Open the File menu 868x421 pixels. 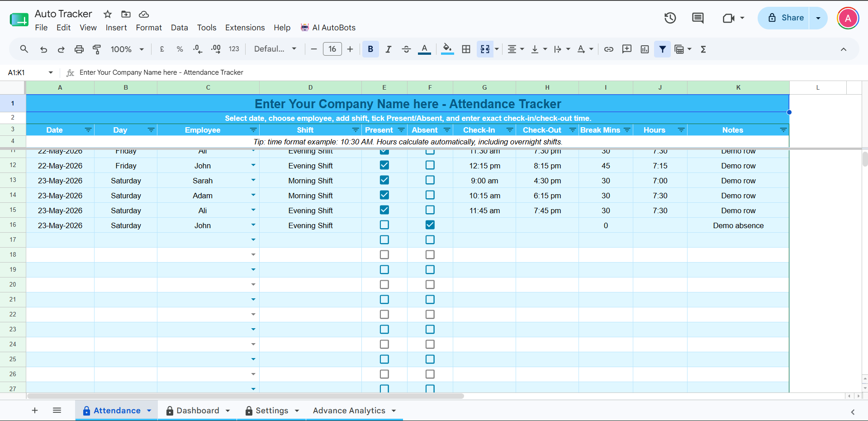point(41,28)
